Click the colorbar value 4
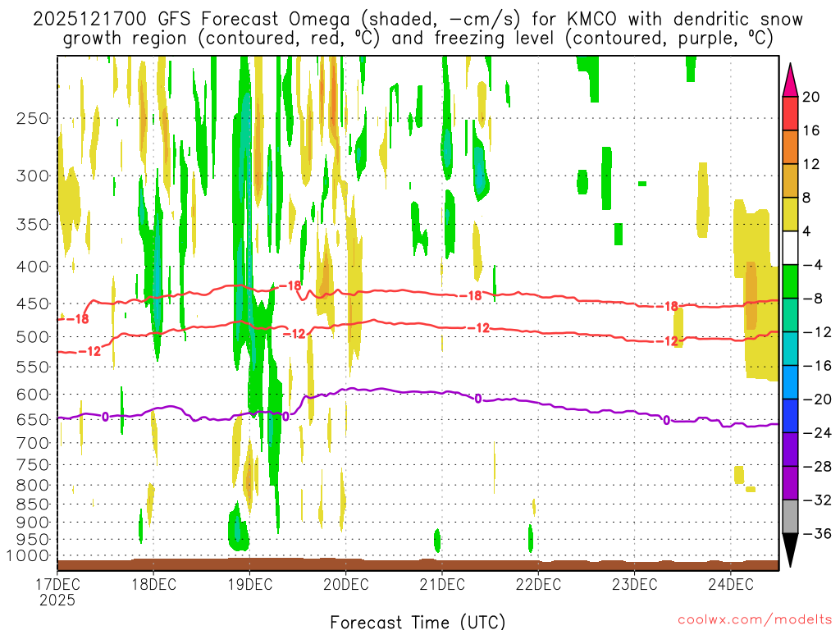840x630 pixels. pos(807,231)
